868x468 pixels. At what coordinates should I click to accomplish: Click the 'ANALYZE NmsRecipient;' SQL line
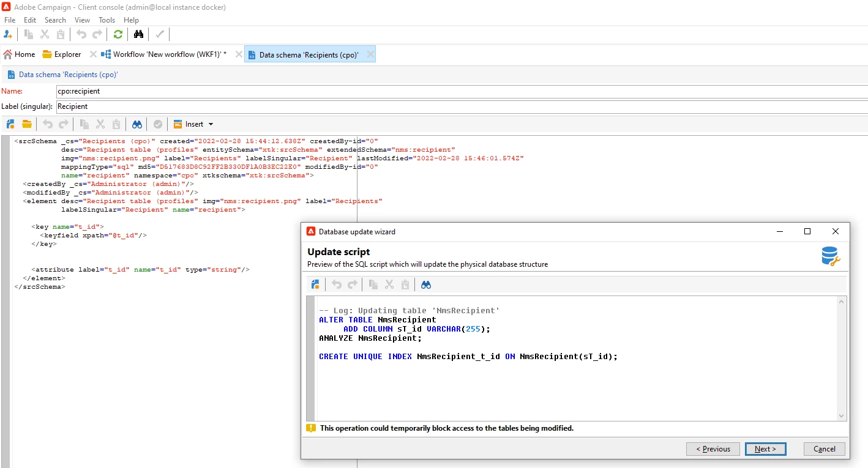click(x=370, y=338)
